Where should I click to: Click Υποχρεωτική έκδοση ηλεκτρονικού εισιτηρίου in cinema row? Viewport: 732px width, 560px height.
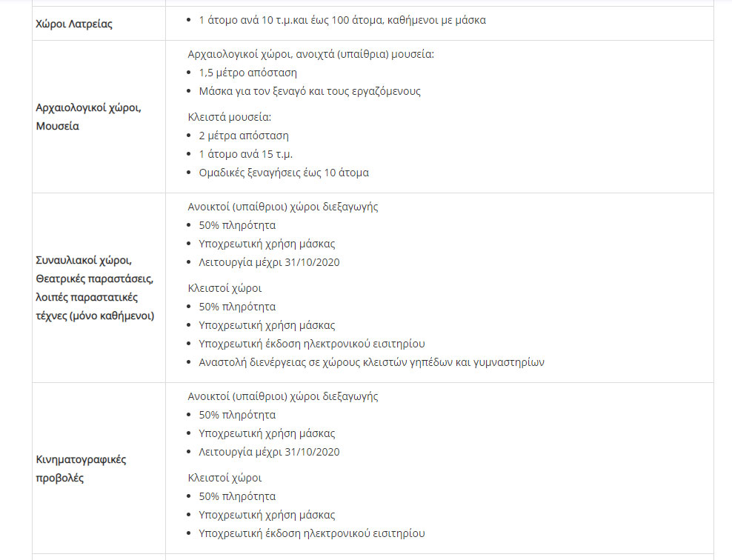point(312,533)
